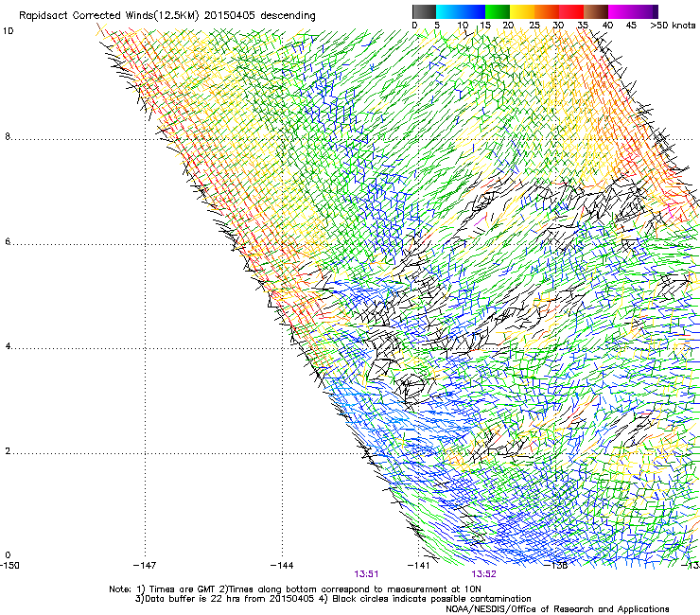Click the '>50 knots' legend label
The height and width of the screenshot is (615, 700).
[x=673, y=26]
